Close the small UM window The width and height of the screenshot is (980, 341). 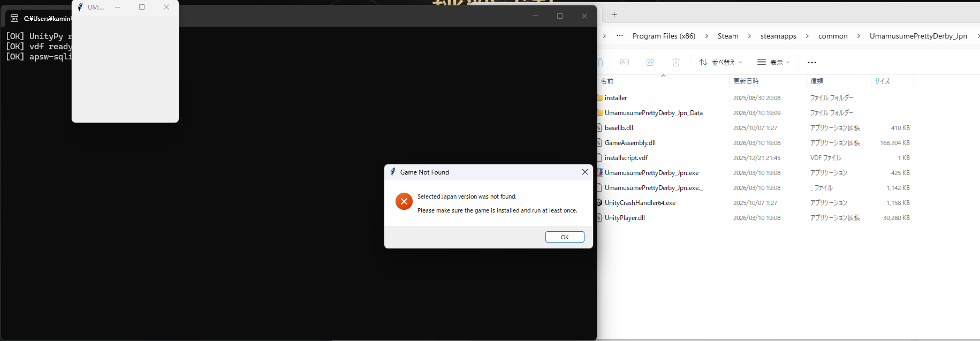[x=166, y=7]
